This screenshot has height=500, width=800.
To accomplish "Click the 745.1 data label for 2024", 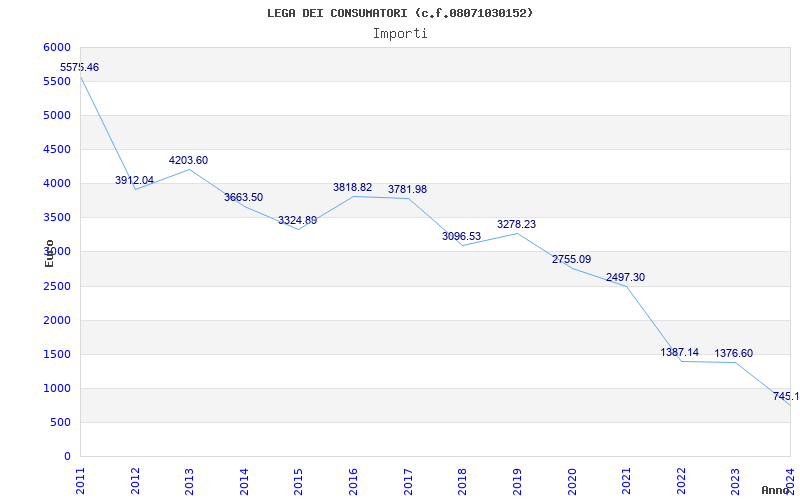I will (x=786, y=396).
